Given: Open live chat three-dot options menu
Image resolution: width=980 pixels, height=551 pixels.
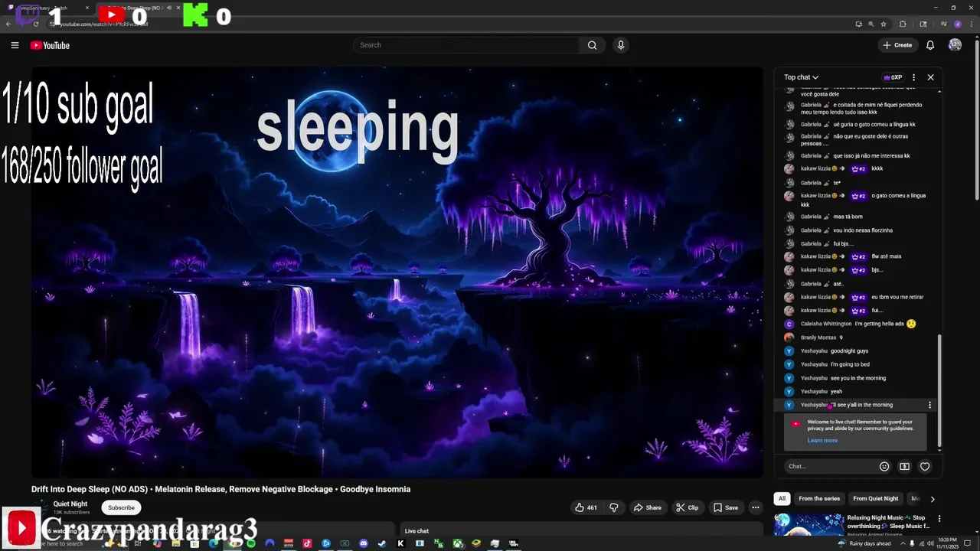Looking at the screenshot, I should [913, 77].
